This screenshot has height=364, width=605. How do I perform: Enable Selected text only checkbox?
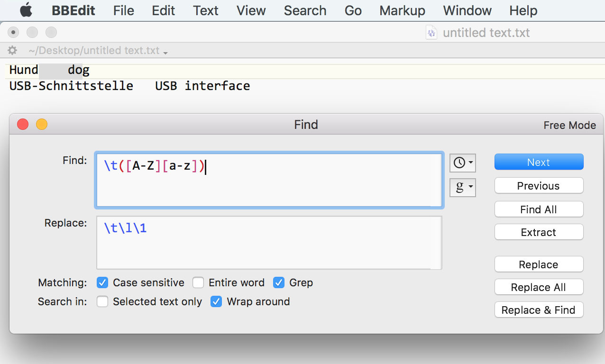[102, 302]
